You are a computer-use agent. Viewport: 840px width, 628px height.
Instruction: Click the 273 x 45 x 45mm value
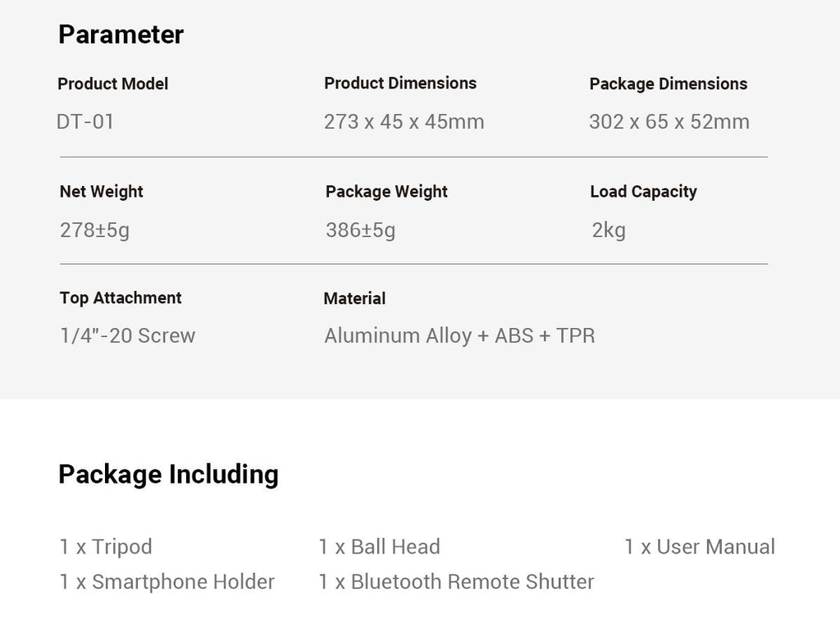(404, 121)
